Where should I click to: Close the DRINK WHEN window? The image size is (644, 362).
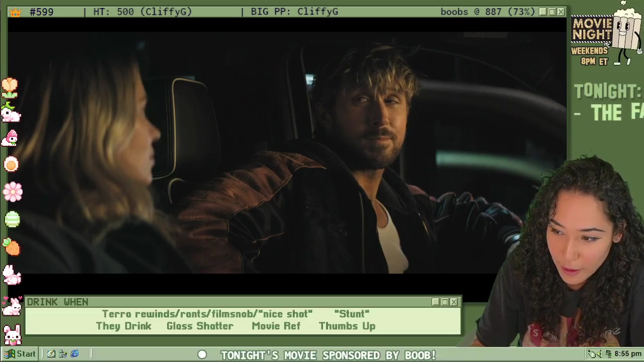(x=454, y=302)
